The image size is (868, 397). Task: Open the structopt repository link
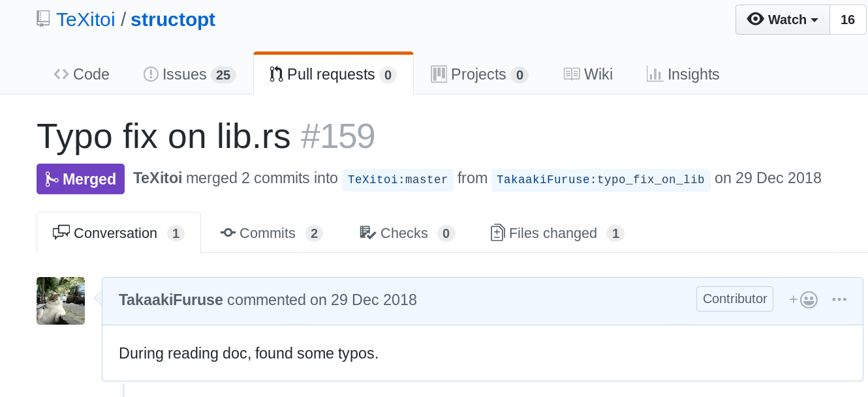point(173,20)
